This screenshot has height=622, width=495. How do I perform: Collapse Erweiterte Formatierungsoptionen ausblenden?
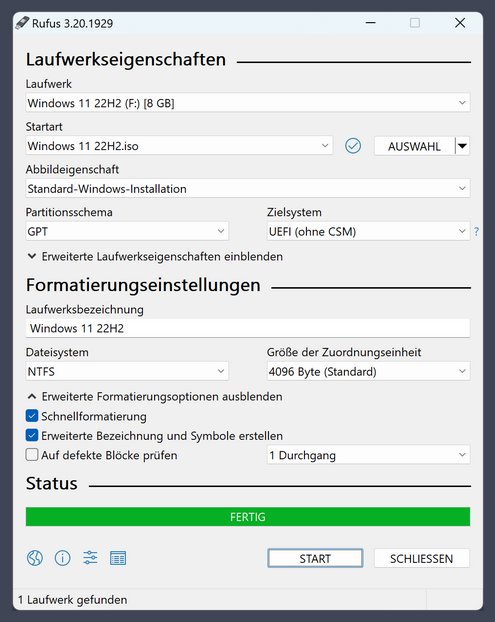(x=155, y=397)
